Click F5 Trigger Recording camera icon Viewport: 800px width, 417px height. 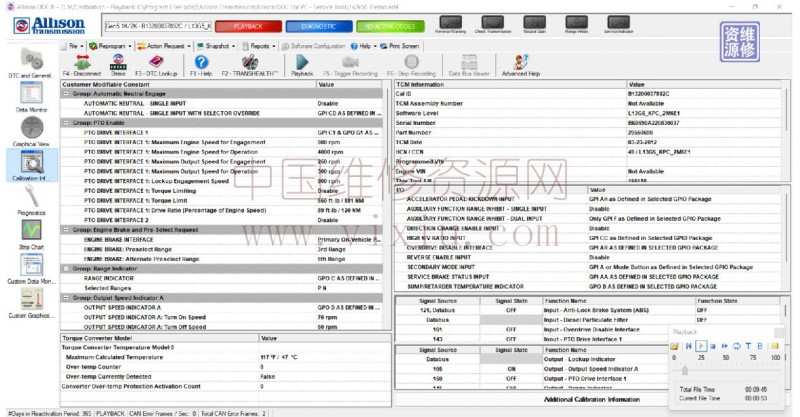click(350, 62)
